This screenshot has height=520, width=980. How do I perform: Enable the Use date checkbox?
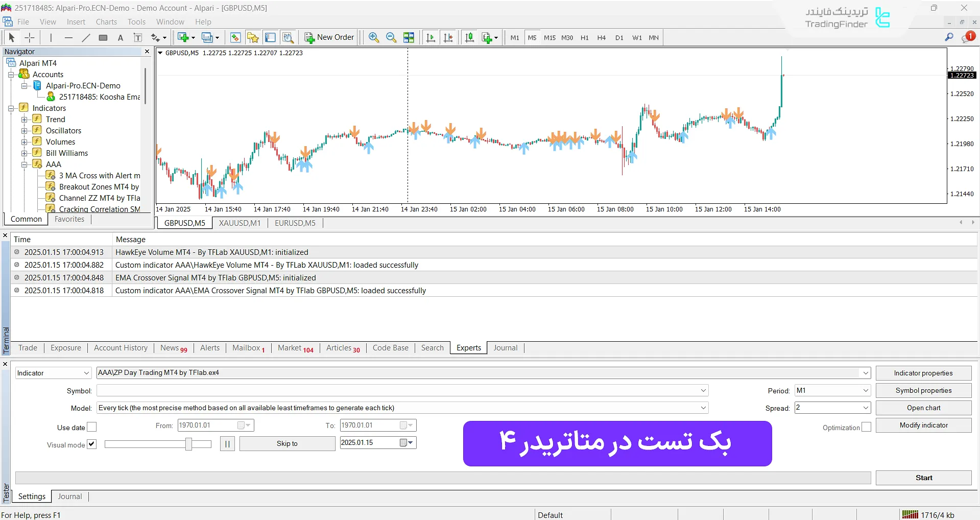click(91, 427)
